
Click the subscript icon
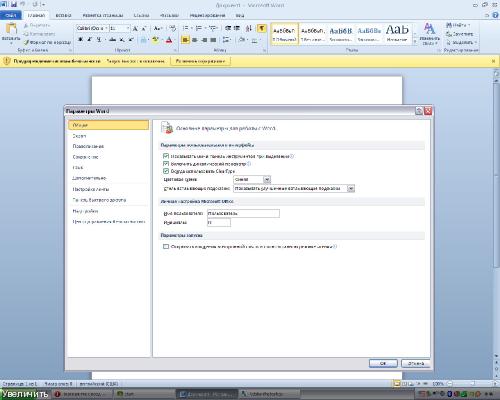[x=122, y=40]
